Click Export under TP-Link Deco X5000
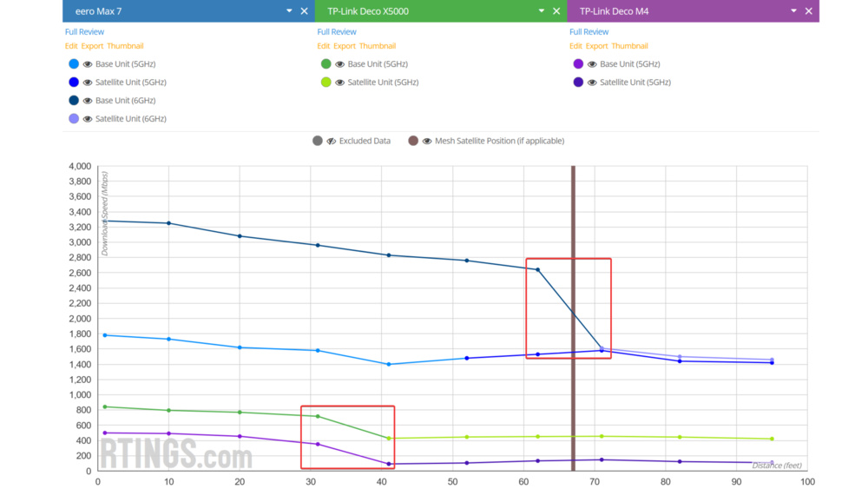The width and height of the screenshot is (868, 489). point(345,46)
